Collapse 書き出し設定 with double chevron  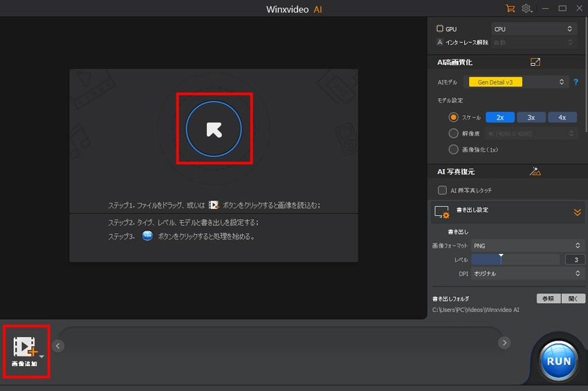(577, 212)
